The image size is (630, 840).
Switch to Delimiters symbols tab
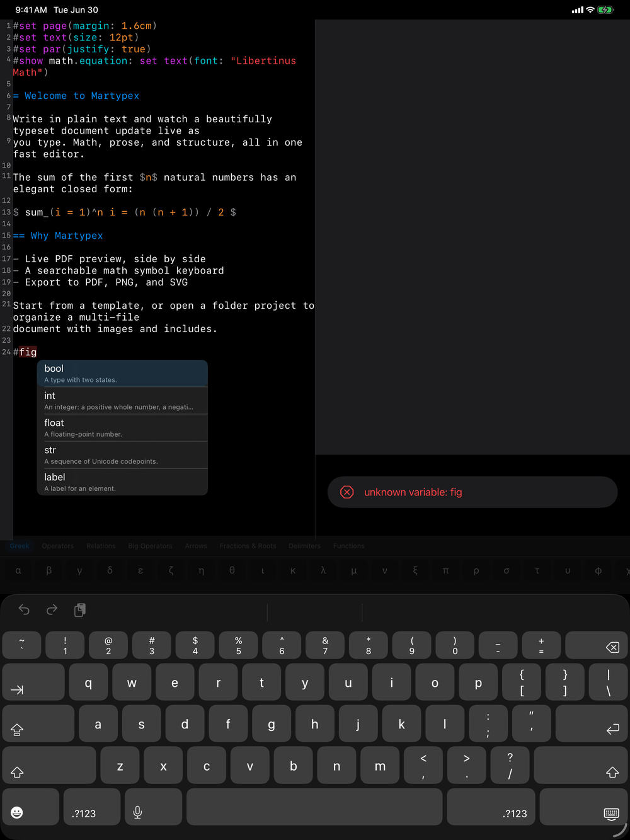(x=304, y=546)
